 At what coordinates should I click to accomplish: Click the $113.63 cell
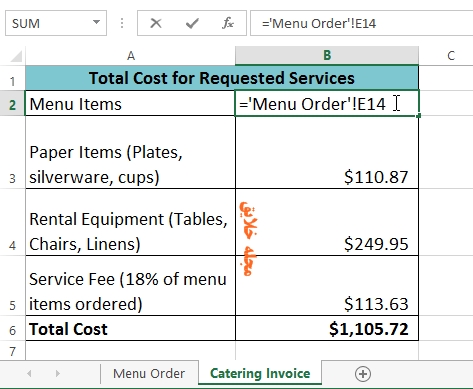pos(327,286)
